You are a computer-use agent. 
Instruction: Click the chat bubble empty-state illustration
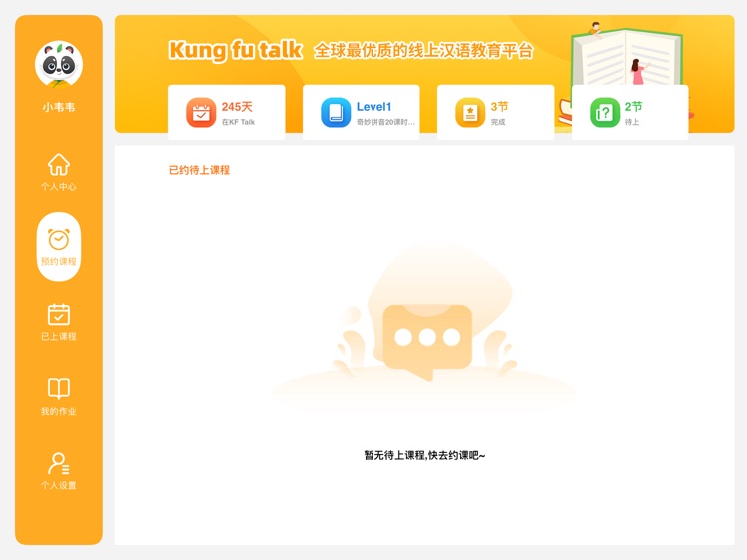click(427, 341)
